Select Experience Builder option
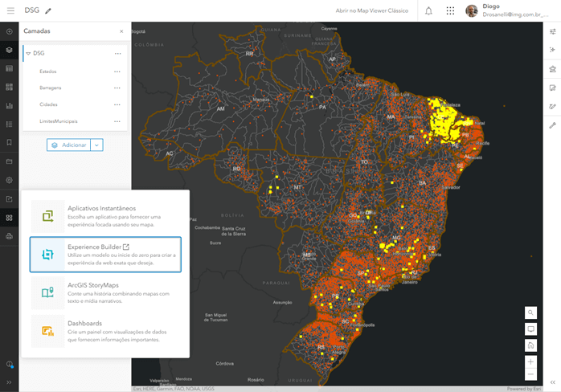 point(105,255)
